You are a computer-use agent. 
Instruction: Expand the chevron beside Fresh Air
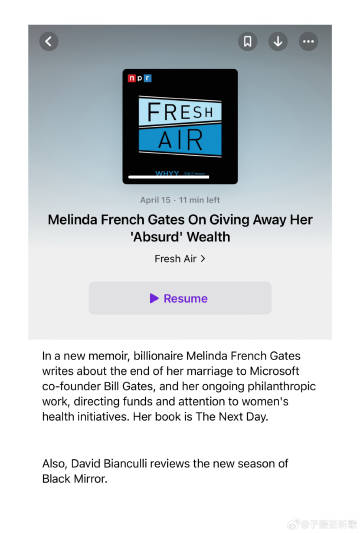pos(203,259)
